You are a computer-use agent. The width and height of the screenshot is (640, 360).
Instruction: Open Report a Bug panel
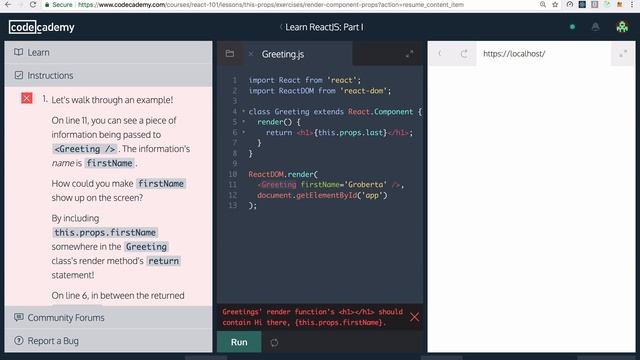coord(109,341)
